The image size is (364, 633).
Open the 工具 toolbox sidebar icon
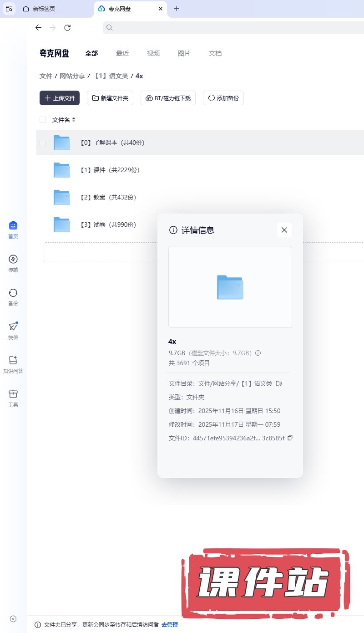click(13, 394)
